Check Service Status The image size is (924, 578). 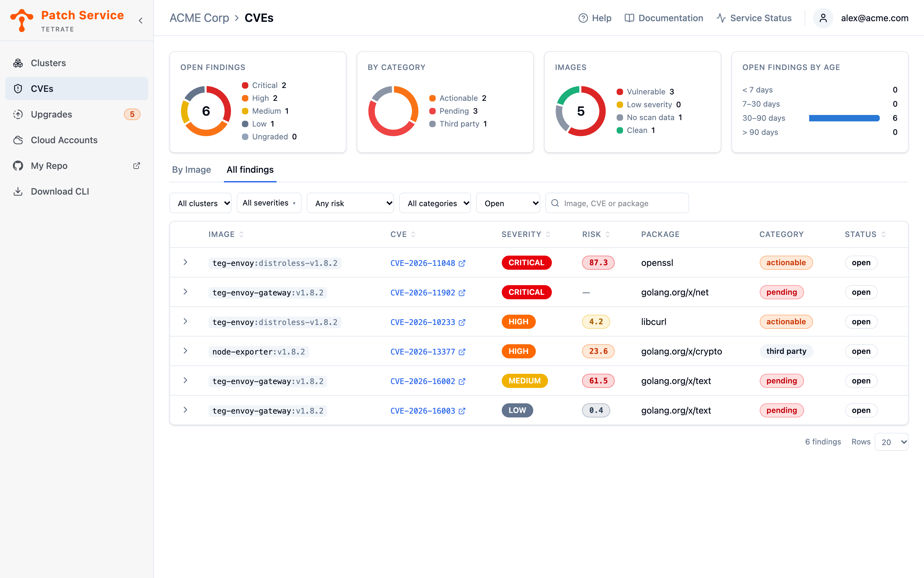point(754,18)
